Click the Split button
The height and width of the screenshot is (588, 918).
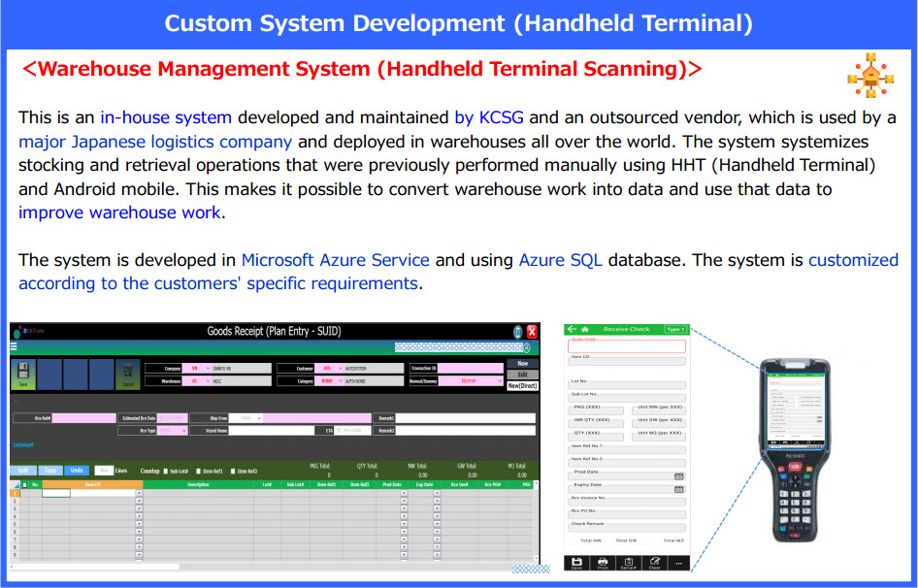click(x=23, y=470)
